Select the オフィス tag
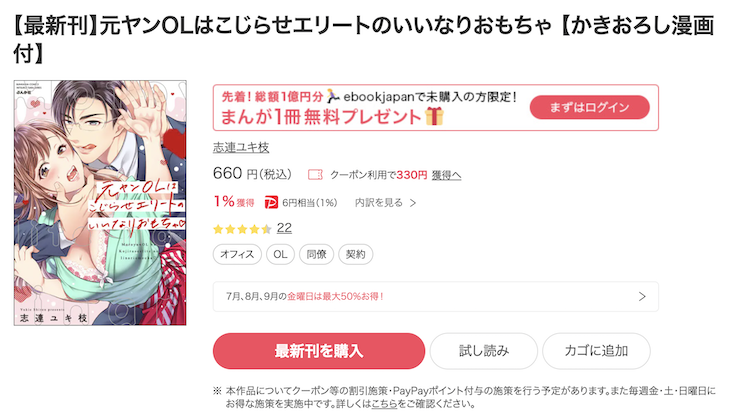Image resolution: width=750 pixels, height=420 pixels. [x=237, y=254]
